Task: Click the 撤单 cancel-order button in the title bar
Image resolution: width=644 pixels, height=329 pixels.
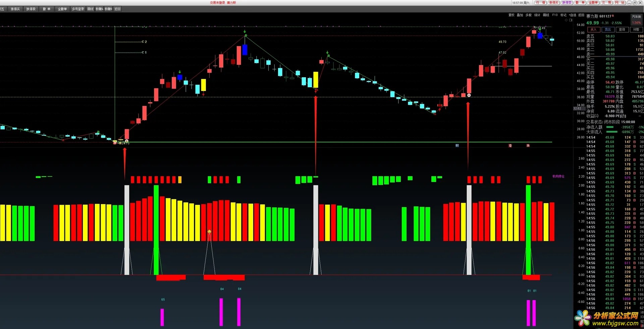Action: pos(580,3)
